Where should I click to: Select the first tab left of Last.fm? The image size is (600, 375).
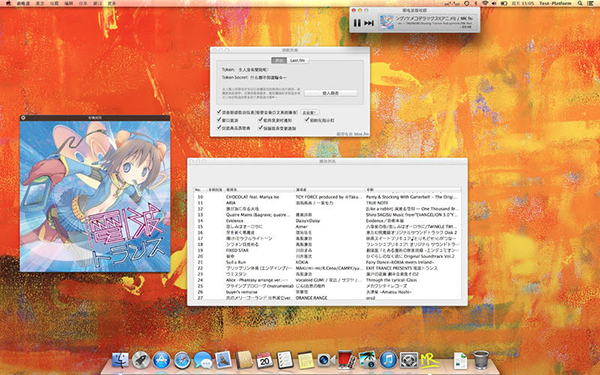tap(279, 60)
